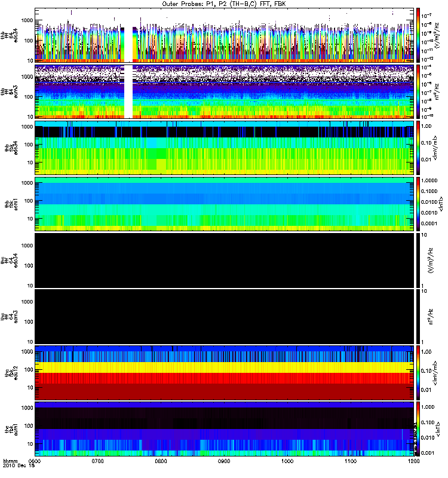Click the thc fbk scm1 bottom panel

(225, 428)
